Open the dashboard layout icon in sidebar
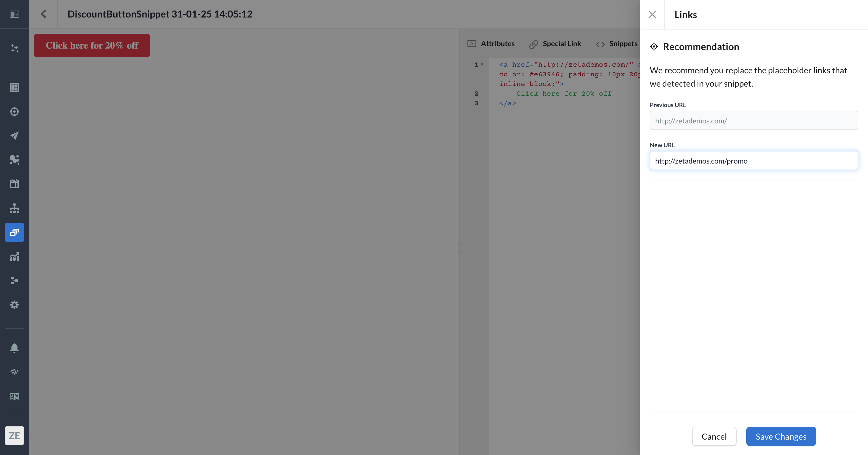The width and height of the screenshot is (868, 455). click(14, 87)
